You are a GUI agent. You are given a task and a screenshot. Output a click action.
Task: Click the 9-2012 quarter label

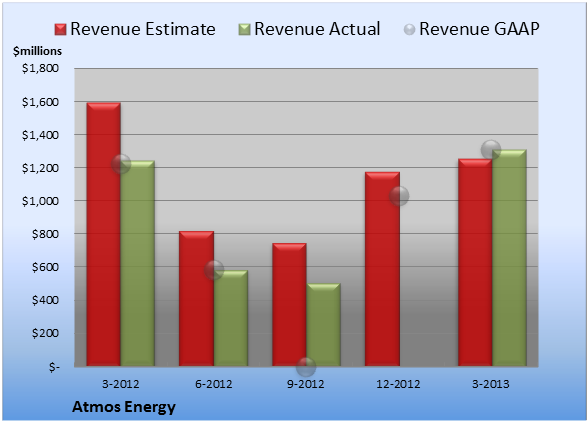(306, 384)
